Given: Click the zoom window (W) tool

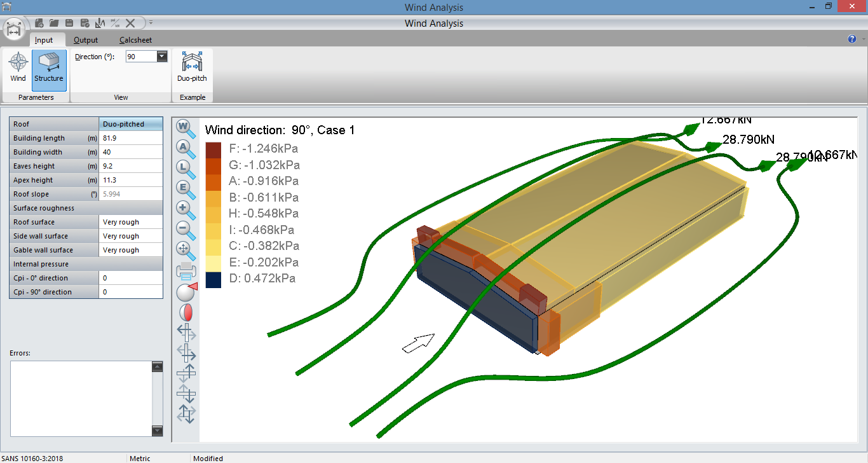Looking at the screenshot, I should 186,127.
